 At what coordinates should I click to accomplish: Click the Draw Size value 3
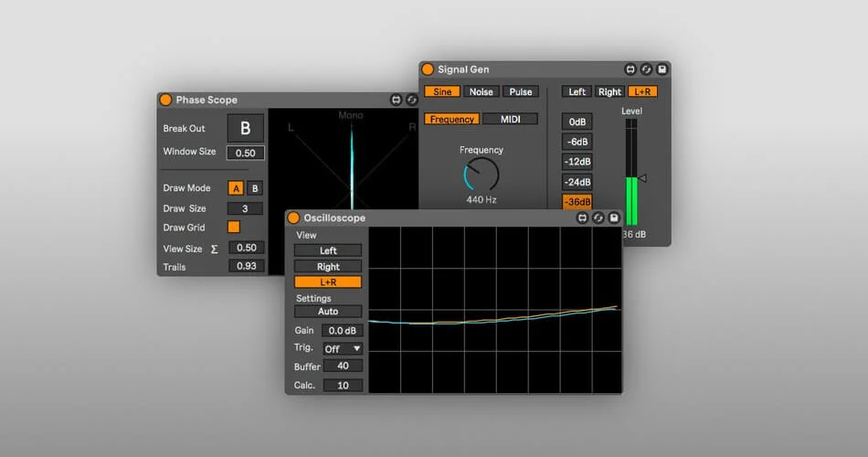pos(245,208)
